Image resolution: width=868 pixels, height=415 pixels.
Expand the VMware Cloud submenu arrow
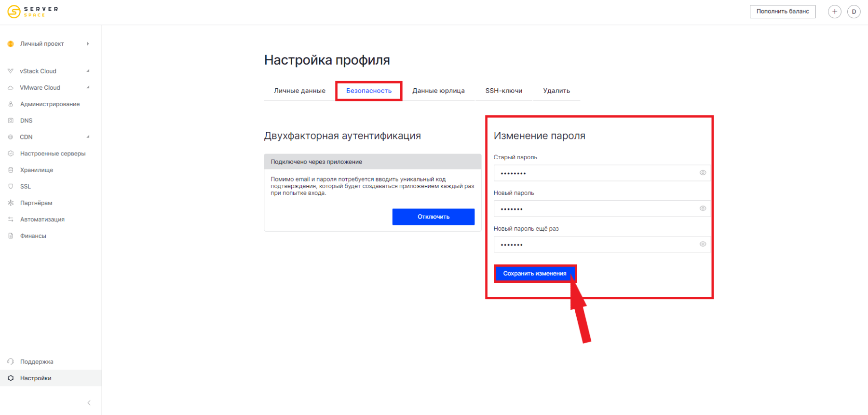88,87
